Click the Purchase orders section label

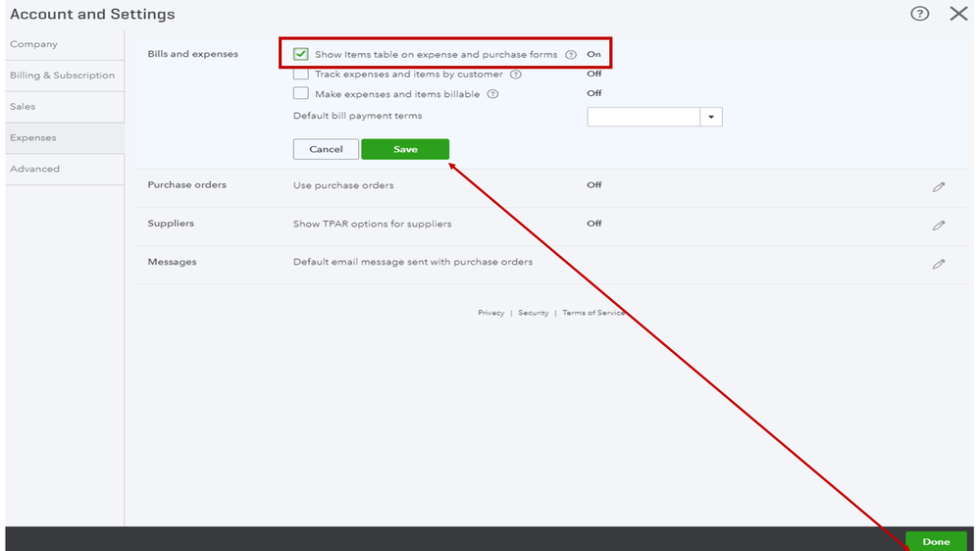[186, 185]
